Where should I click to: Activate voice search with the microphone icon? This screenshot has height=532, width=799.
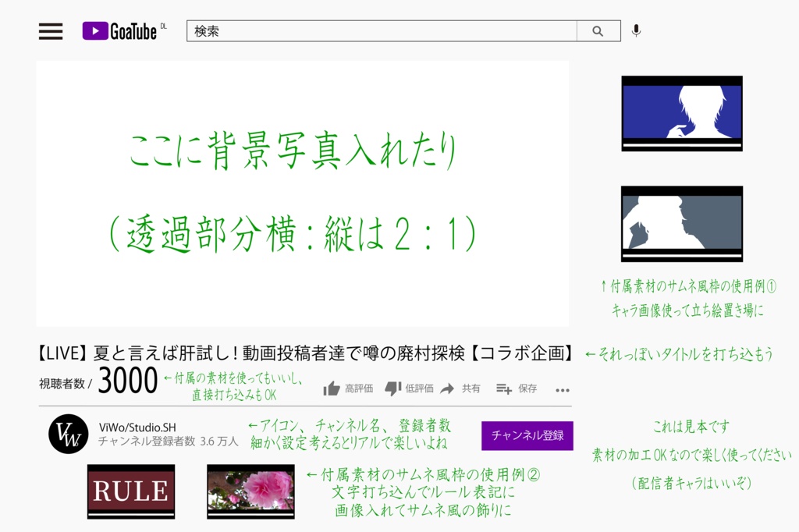point(635,30)
